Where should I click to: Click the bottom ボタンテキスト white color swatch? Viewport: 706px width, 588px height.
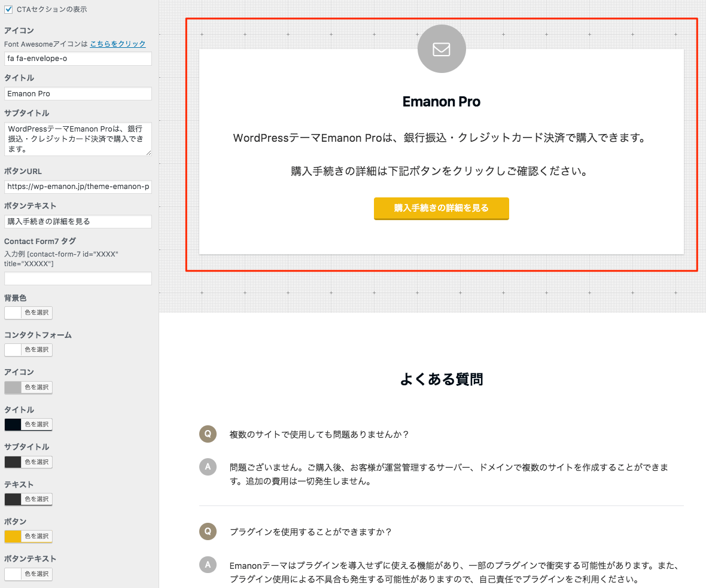pyautogui.click(x=13, y=574)
